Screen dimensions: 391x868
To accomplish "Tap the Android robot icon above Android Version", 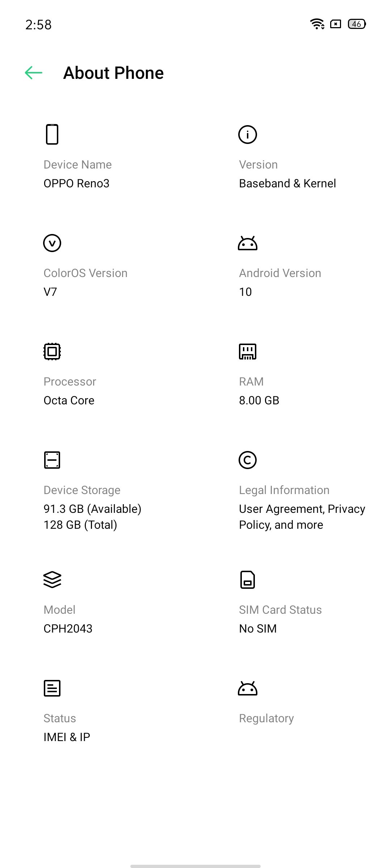I will (x=248, y=243).
